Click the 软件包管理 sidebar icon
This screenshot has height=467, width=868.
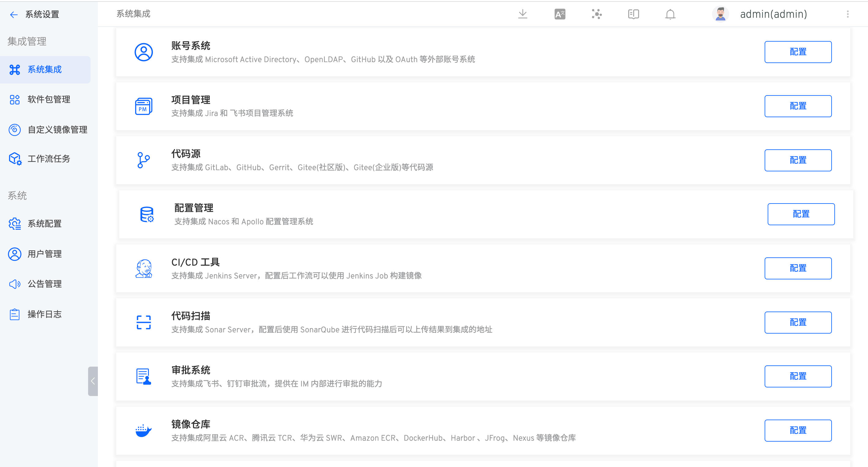coord(15,99)
